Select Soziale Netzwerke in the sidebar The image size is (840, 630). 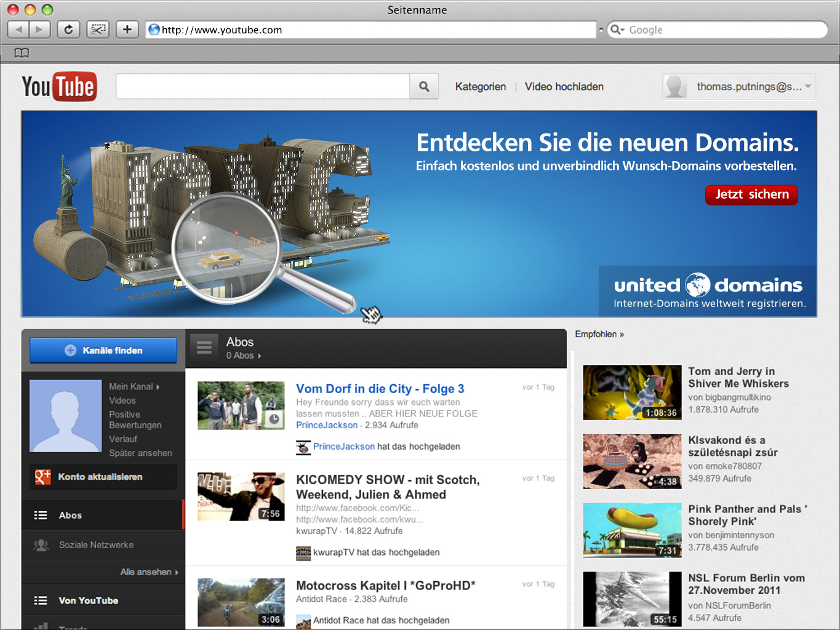103,545
